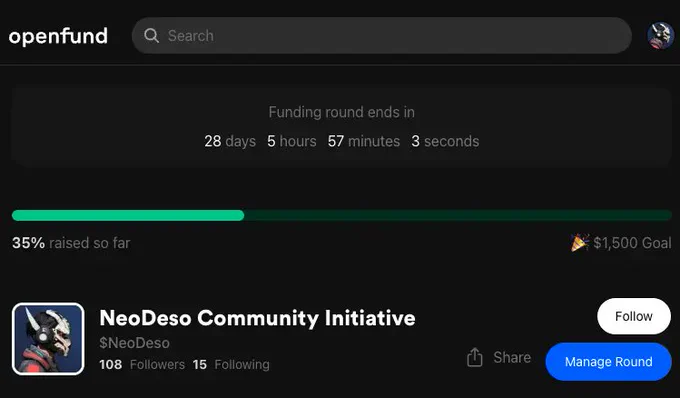Click the share arrow icon
Image resolution: width=680 pixels, height=398 pixels.
[474, 358]
